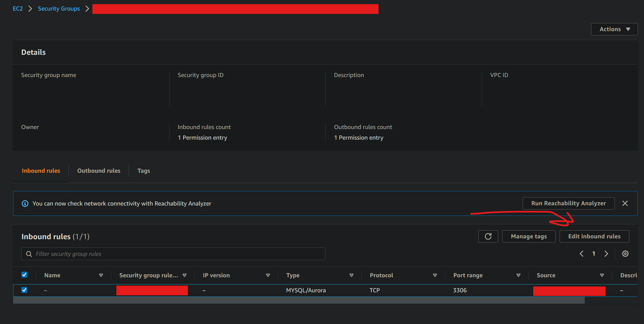The width and height of the screenshot is (644, 324).
Task: Navigate to Security Groups via breadcrumb
Action: (59, 9)
